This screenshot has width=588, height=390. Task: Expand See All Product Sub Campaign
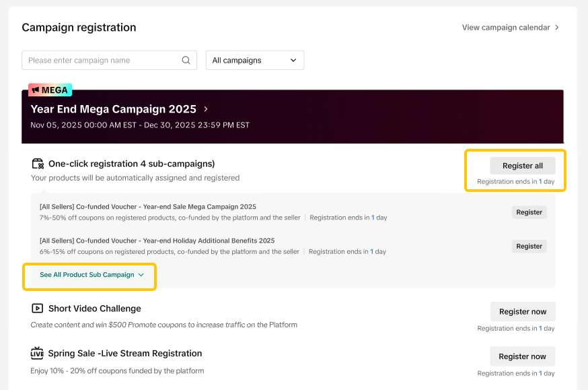tap(91, 275)
